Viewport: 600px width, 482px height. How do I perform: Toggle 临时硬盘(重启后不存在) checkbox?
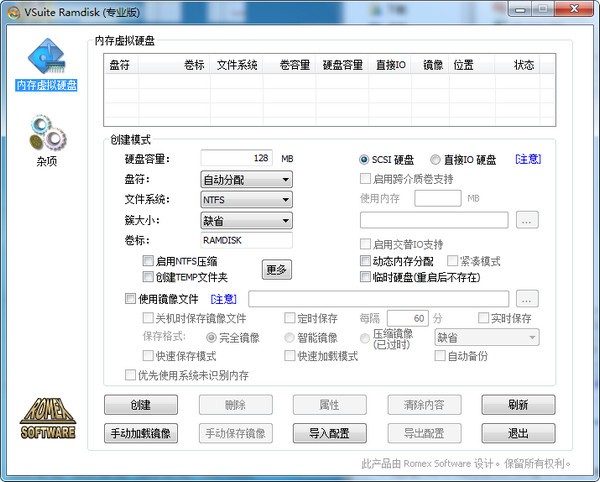[x=365, y=277]
